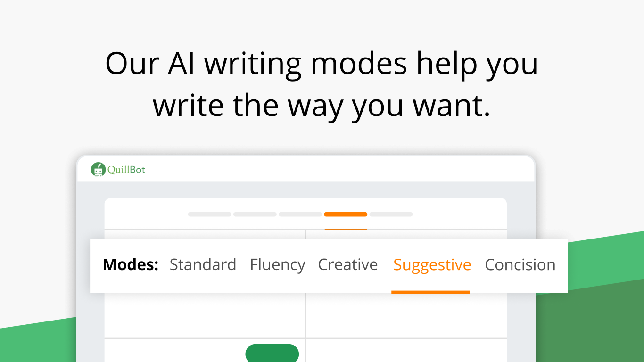The width and height of the screenshot is (644, 362).
Task: Click the second gray placeholder bar
Action: tap(255, 214)
